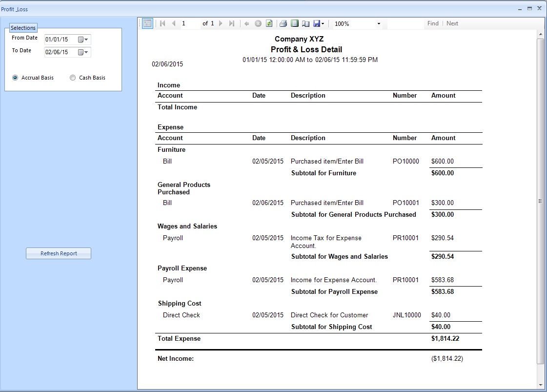Click the Find link in toolbar
The image size is (547, 392).
[433, 23]
